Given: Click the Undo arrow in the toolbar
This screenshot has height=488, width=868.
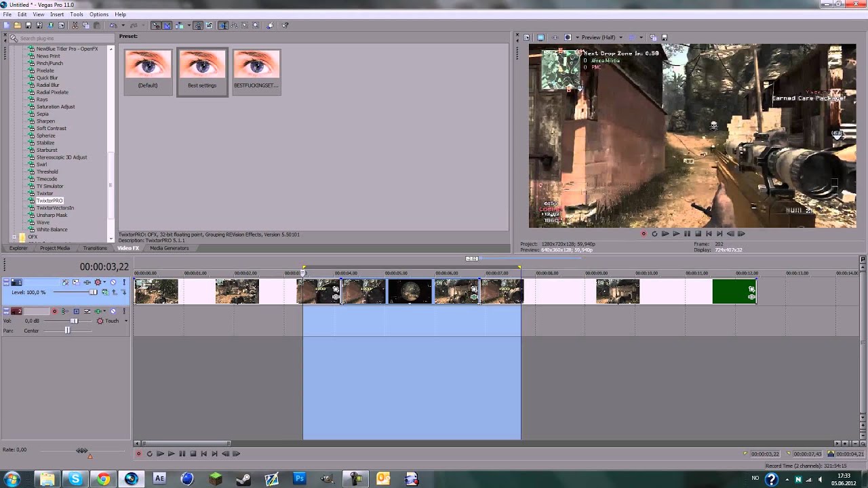Looking at the screenshot, I should (113, 25).
